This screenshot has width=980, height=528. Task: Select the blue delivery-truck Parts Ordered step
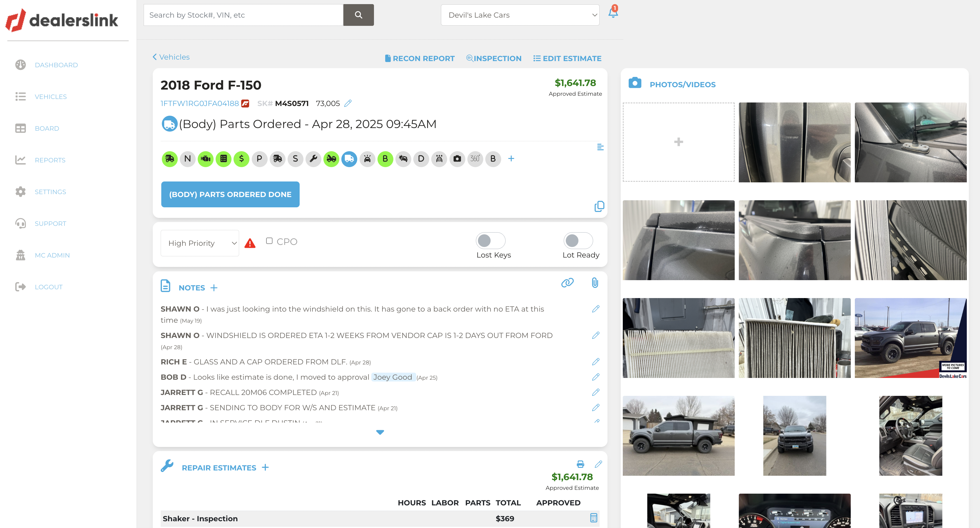tap(349, 159)
